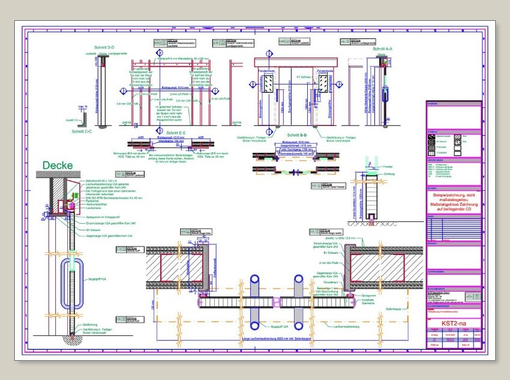Select the Schnitt E-E plan label

[x=176, y=132]
